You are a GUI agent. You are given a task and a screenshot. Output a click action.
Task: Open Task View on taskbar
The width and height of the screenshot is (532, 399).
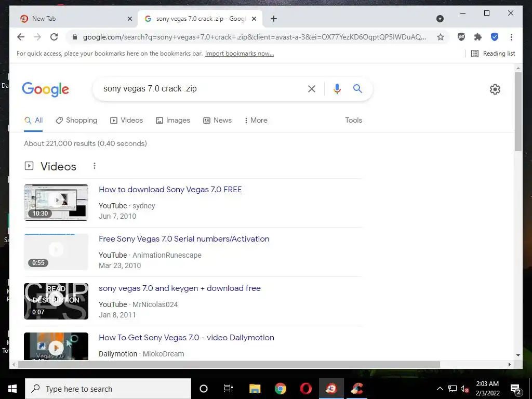(x=229, y=389)
